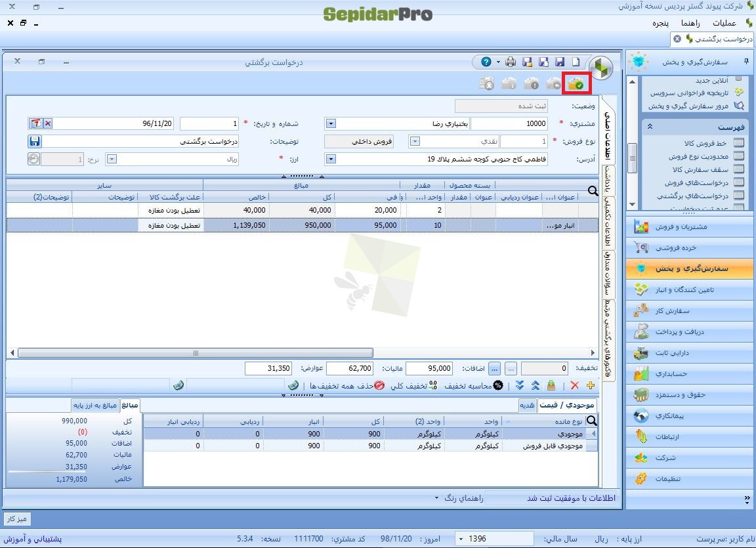
Task: Open the عملیات menu
Action: tap(724, 23)
